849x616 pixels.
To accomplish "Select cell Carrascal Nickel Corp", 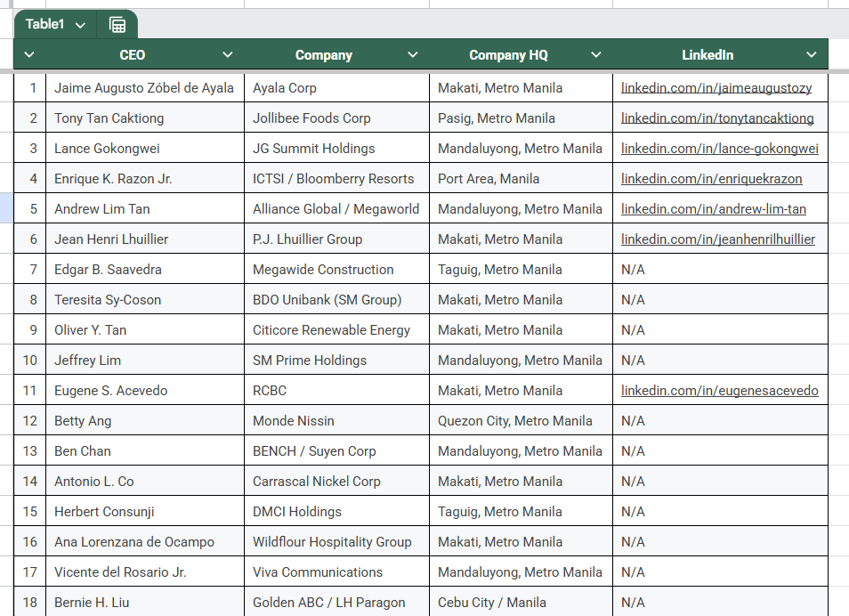I will (336, 482).
